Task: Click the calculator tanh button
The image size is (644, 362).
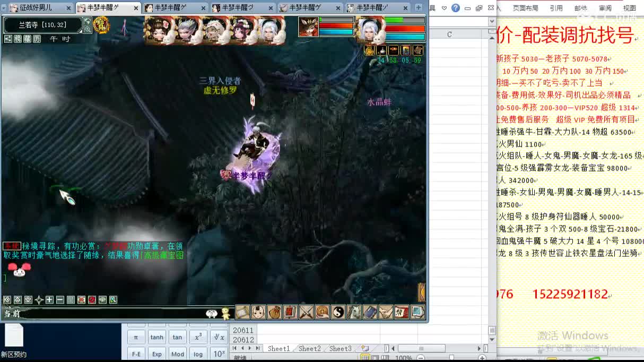Action: [x=156, y=337]
